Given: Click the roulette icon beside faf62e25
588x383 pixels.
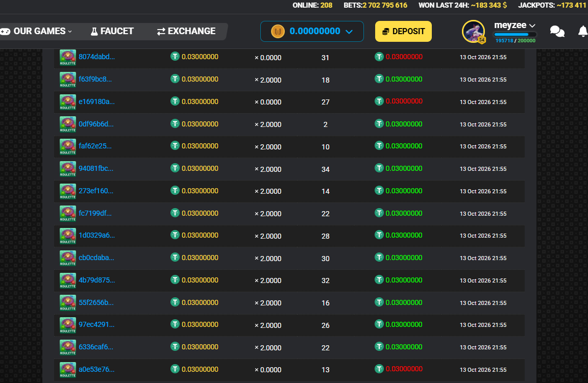Looking at the screenshot, I should (x=68, y=146).
